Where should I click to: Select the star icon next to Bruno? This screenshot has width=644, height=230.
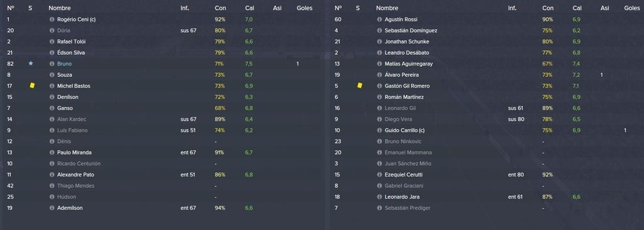(x=31, y=64)
